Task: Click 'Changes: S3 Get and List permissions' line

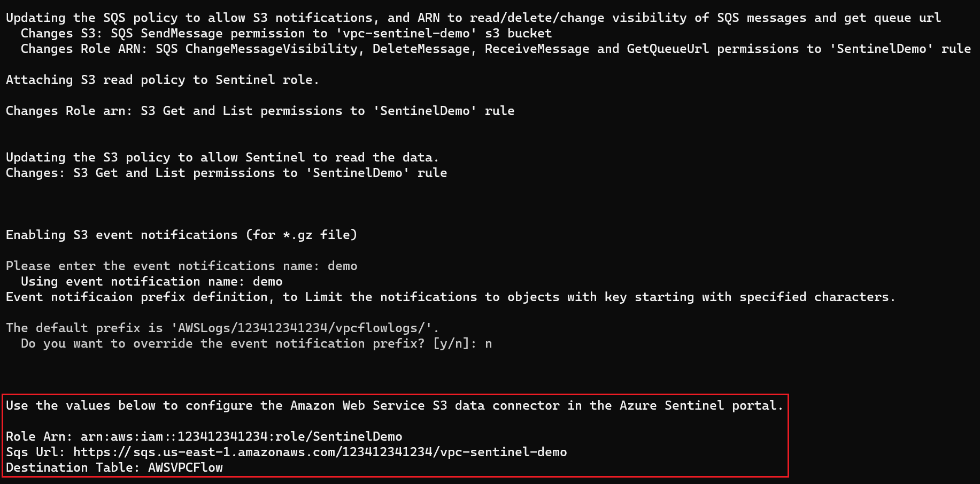Action: tap(227, 173)
